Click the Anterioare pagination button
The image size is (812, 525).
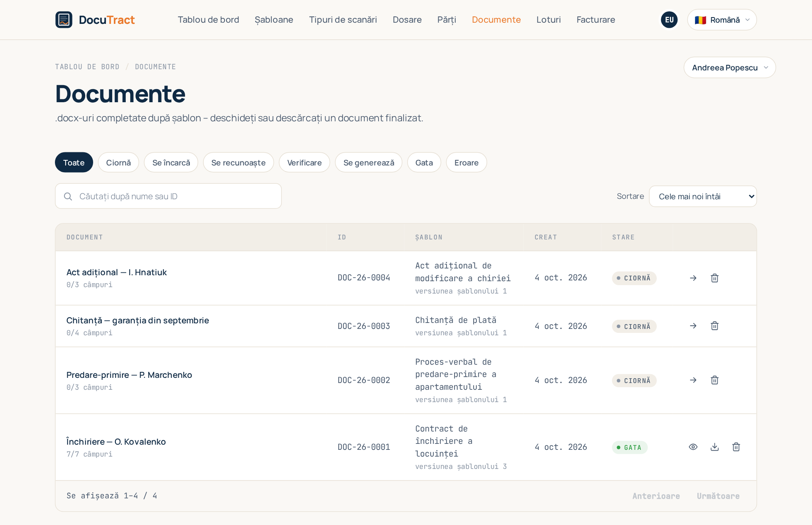pyautogui.click(x=656, y=496)
